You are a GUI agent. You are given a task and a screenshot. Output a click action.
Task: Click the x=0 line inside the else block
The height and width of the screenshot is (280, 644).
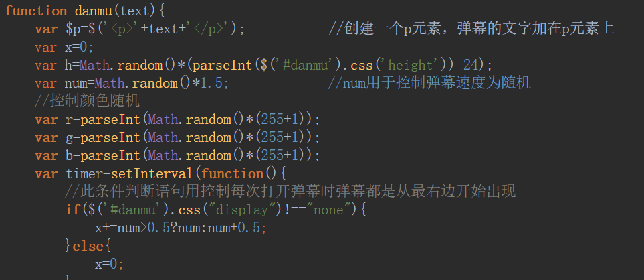109,263
